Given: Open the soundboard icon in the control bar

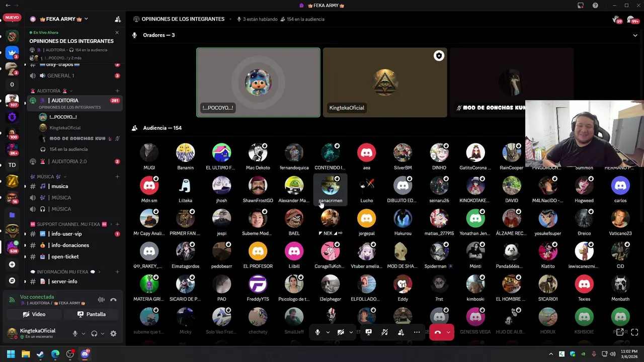Looking at the screenshot, I should pos(384,332).
